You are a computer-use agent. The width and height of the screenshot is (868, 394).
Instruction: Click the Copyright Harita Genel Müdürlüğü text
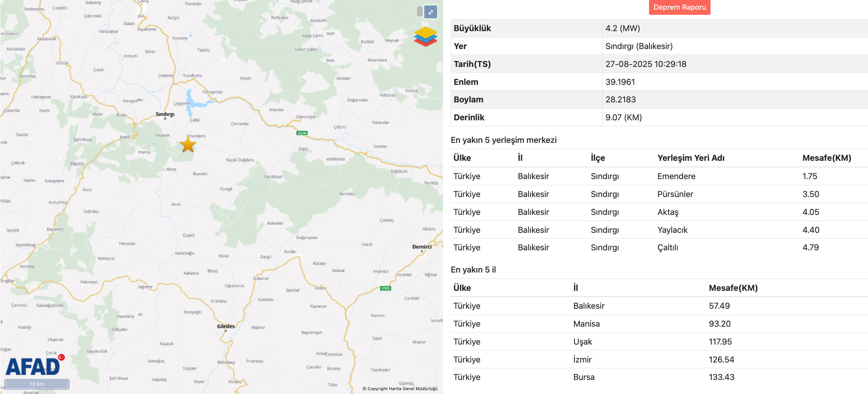pyautogui.click(x=400, y=389)
